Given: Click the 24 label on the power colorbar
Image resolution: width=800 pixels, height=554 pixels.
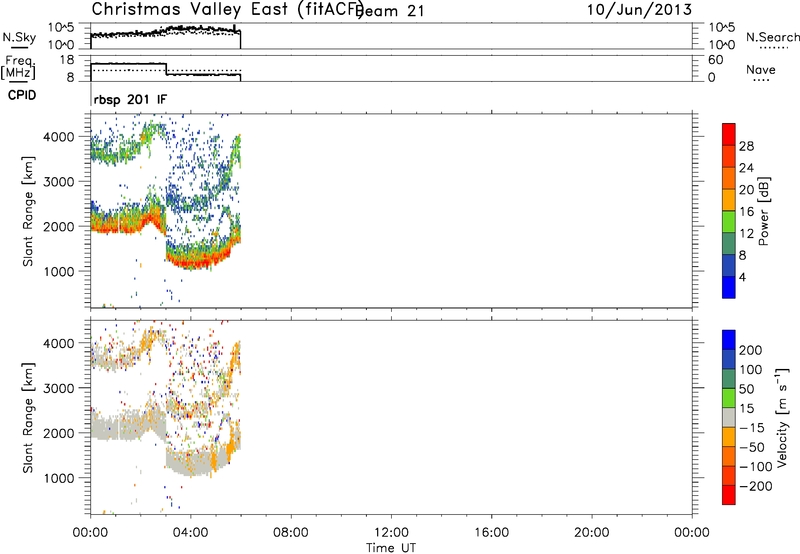Looking at the screenshot, I should pos(746,168).
